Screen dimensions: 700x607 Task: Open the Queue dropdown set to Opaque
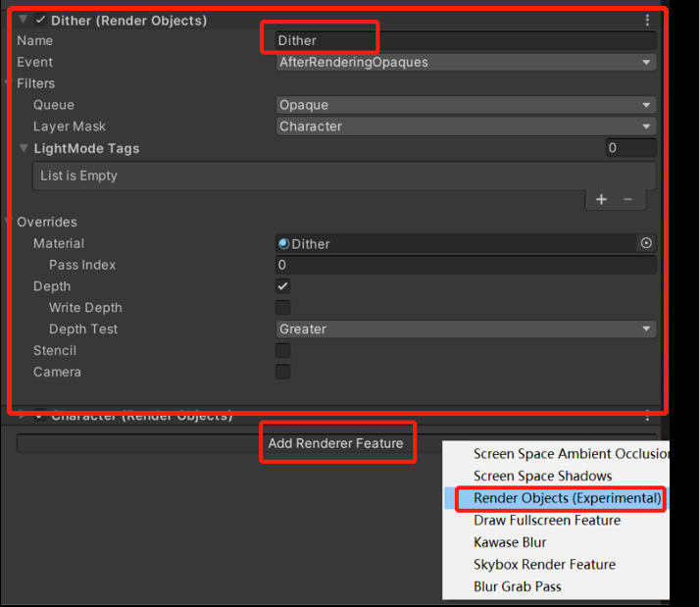[x=466, y=105]
